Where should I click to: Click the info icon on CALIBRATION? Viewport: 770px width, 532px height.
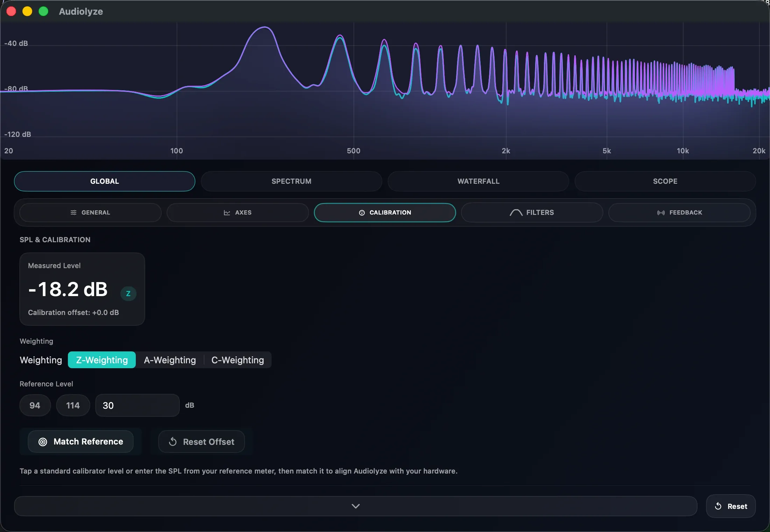pyautogui.click(x=362, y=212)
